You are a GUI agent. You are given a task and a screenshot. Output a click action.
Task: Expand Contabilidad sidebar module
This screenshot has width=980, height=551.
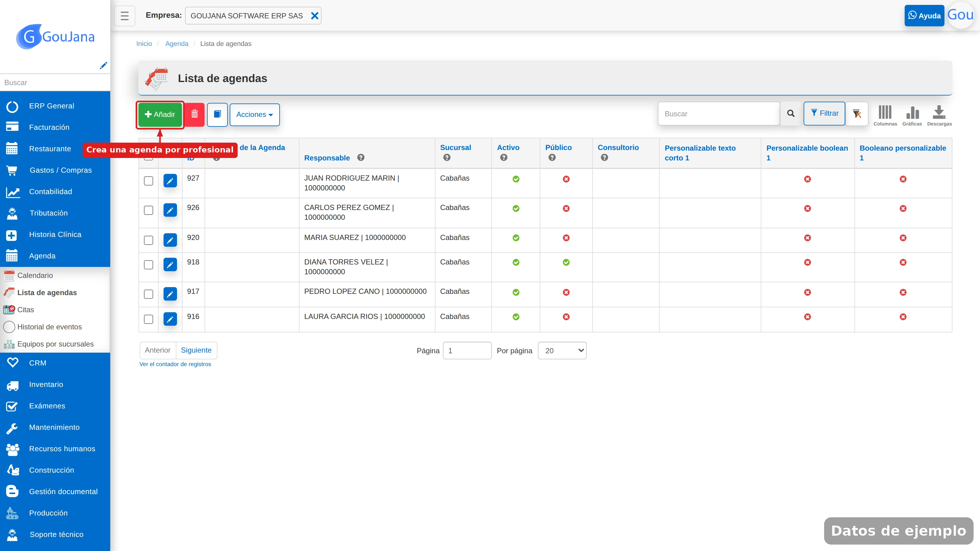(x=55, y=192)
